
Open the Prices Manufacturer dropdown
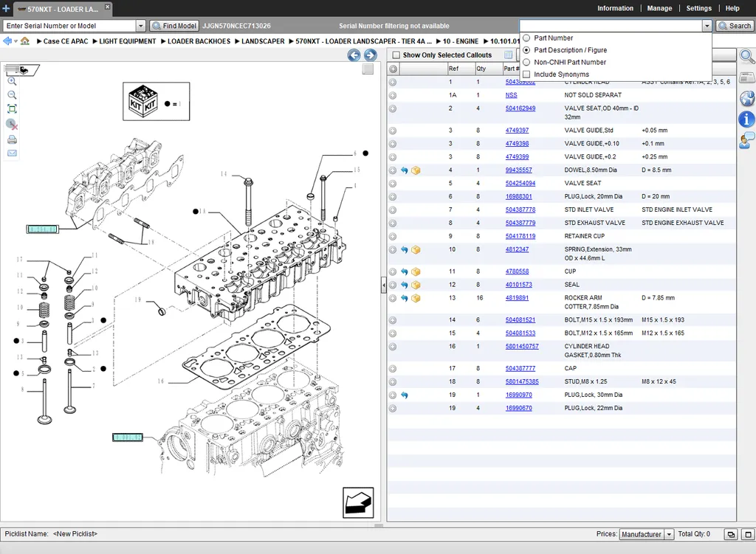(669, 534)
